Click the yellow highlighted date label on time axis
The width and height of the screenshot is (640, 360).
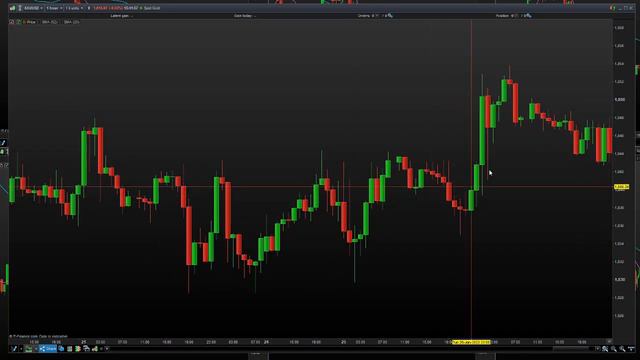tap(471, 342)
